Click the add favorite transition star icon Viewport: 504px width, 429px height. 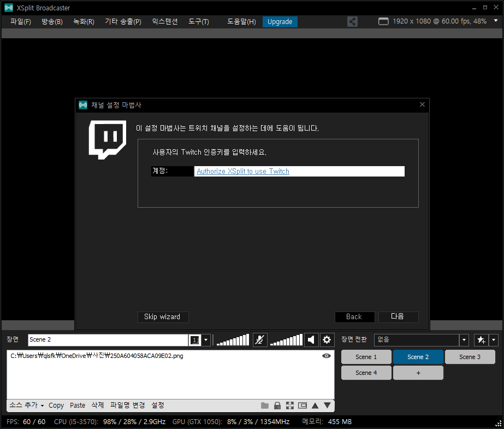point(481,340)
